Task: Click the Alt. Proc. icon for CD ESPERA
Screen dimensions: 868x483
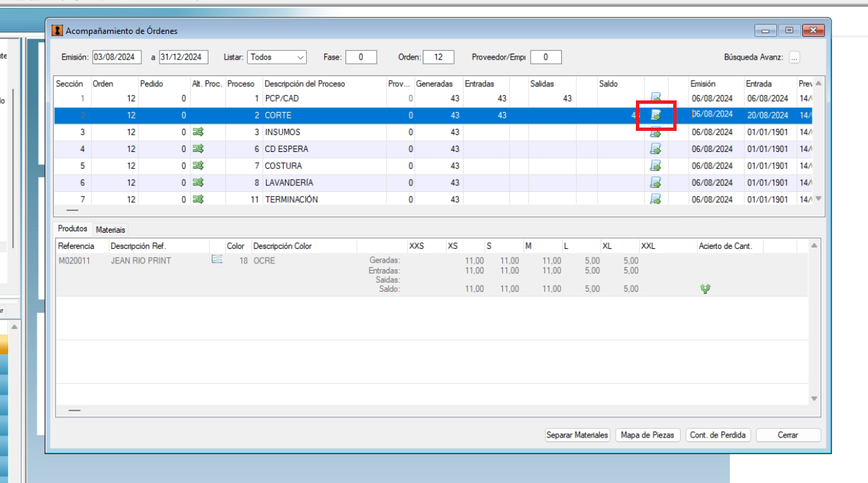Action: (x=198, y=149)
